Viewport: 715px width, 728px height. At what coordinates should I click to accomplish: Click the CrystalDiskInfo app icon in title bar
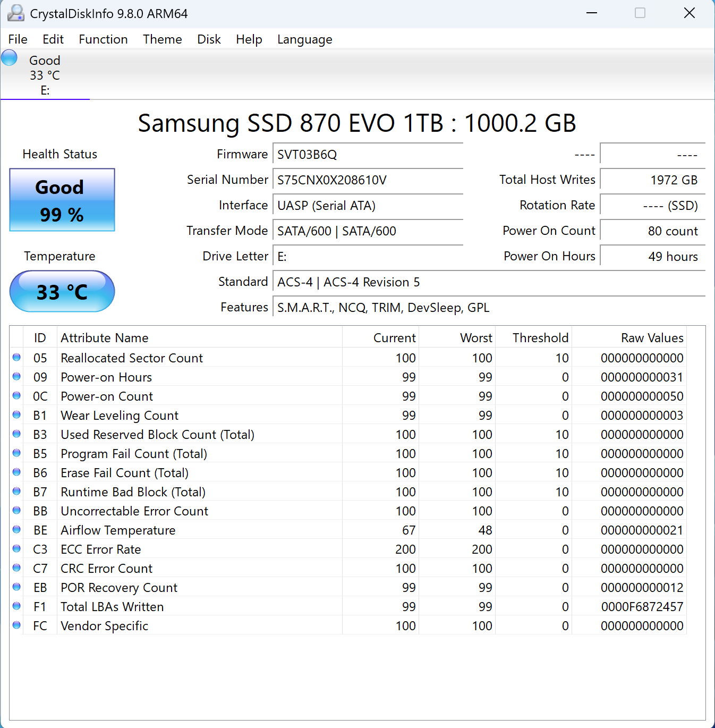coord(15,13)
